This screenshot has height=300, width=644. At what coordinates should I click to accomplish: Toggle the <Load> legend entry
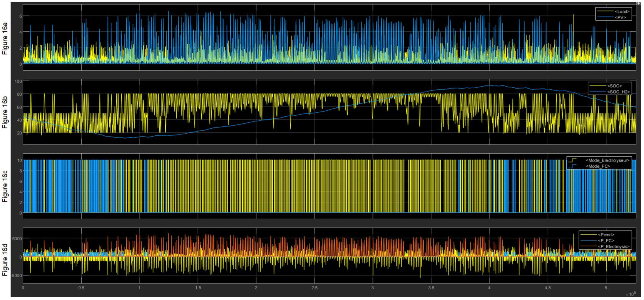pos(622,12)
